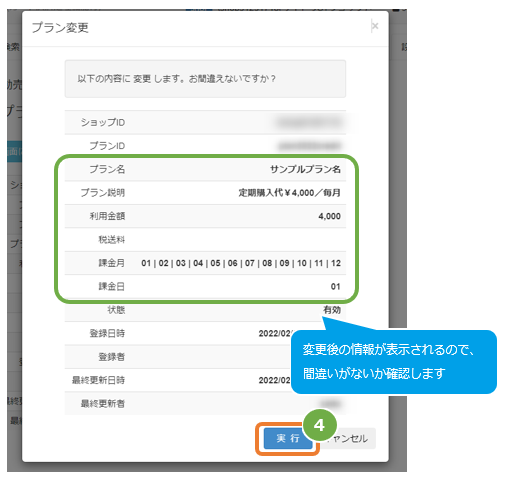The width and height of the screenshot is (511, 484).
Task: Select the 最終更新日時 label
Action: click(x=98, y=380)
